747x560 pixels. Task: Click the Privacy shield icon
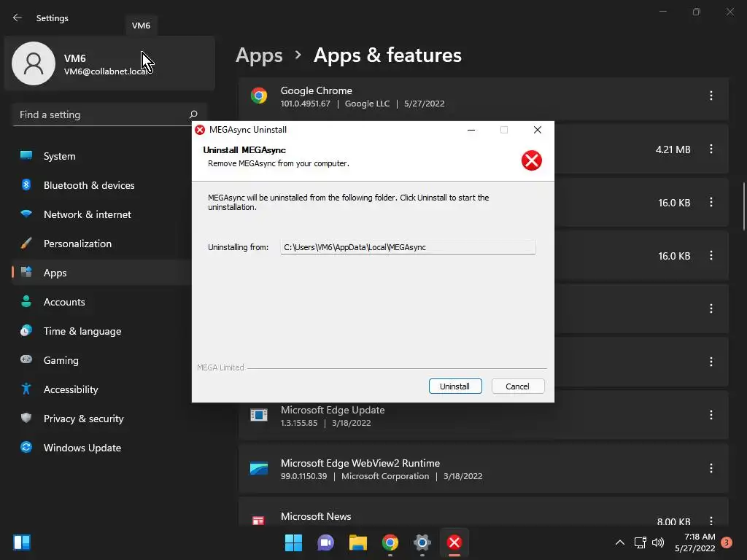(26, 418)
